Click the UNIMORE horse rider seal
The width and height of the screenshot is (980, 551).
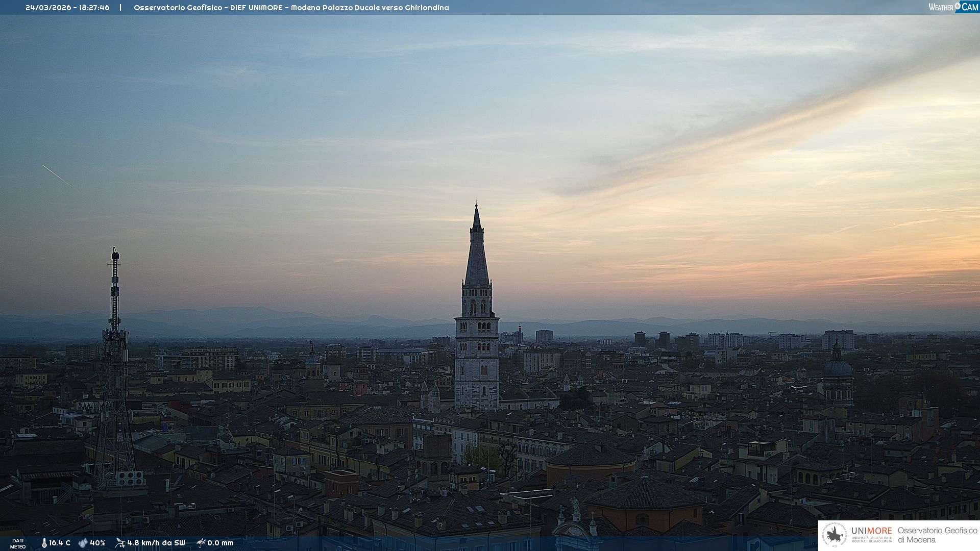(x=835, y=535)
